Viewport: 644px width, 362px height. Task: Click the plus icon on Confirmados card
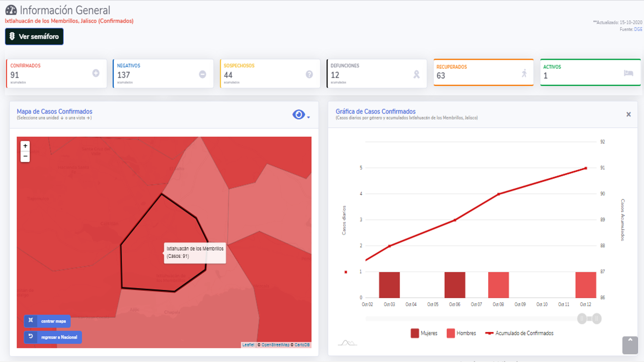(x=96, y=73)
